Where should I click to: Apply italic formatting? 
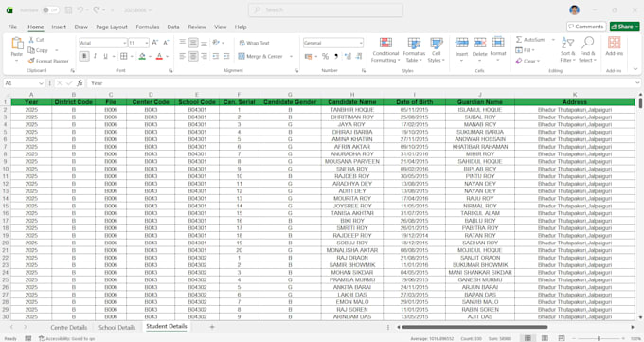[x=95, y=56]
